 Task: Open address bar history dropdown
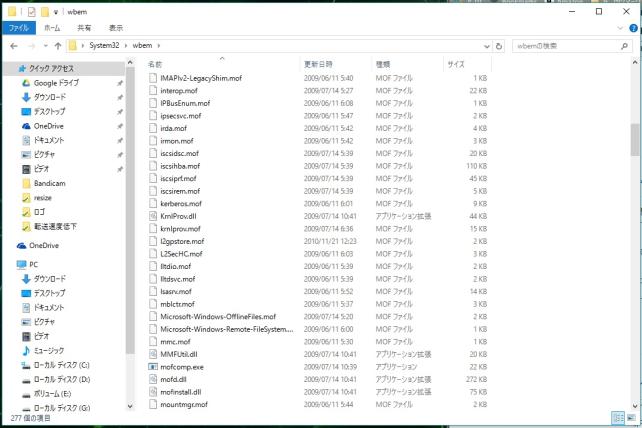point(487,46)
